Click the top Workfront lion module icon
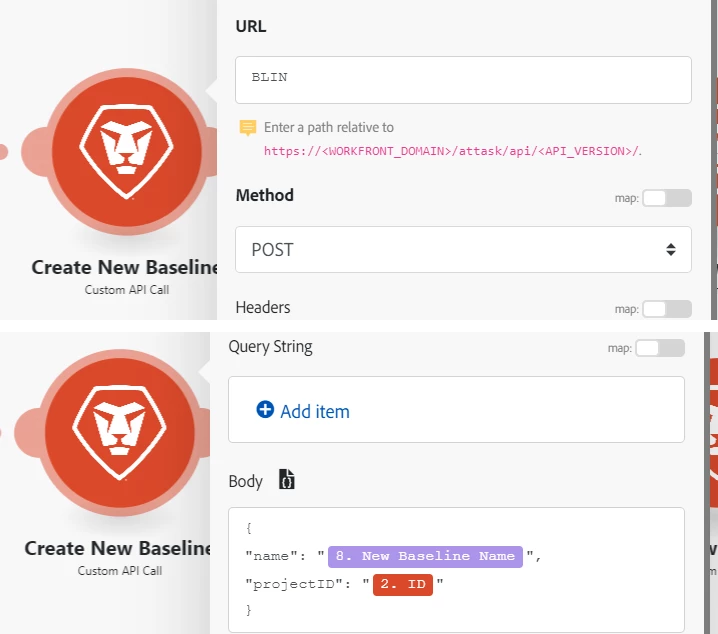Viewport: 718px width, 634px height. [126, 152]
